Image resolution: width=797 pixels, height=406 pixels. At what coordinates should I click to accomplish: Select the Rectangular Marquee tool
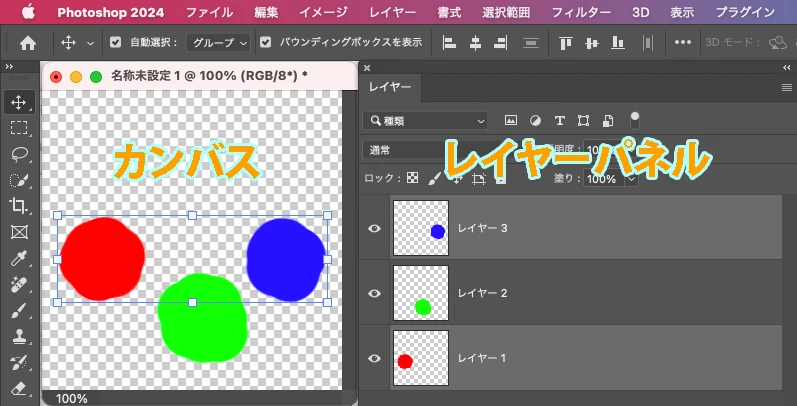(19, 128)
